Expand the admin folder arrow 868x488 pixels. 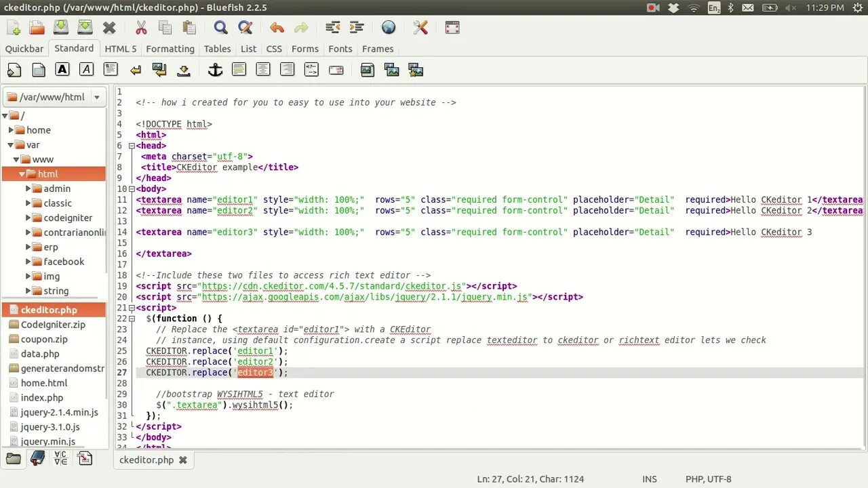(28, 188)
